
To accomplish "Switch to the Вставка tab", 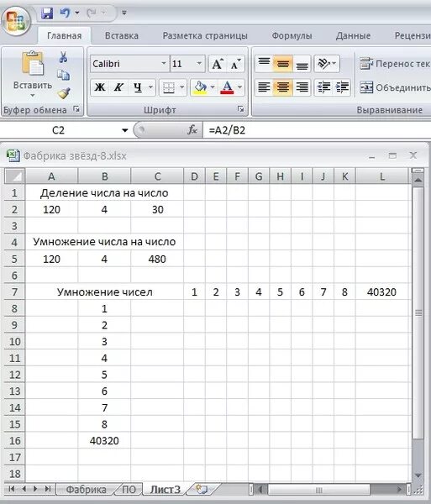I will pos(122,35).
